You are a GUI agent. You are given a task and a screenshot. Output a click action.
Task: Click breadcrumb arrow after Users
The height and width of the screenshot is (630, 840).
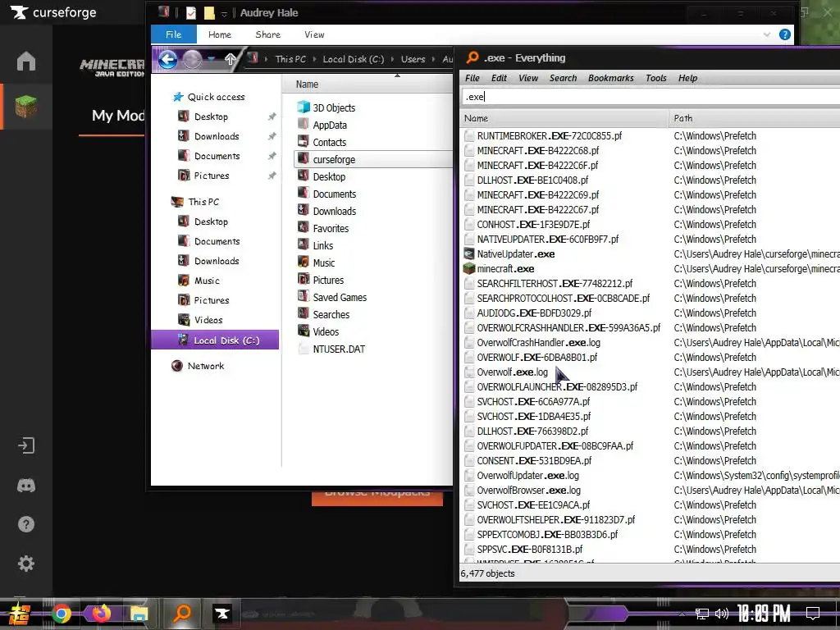point(433,59)
